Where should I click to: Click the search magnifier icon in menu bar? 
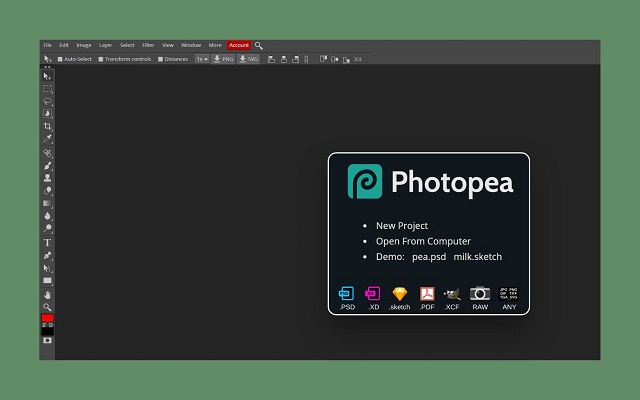click(259, 46)
